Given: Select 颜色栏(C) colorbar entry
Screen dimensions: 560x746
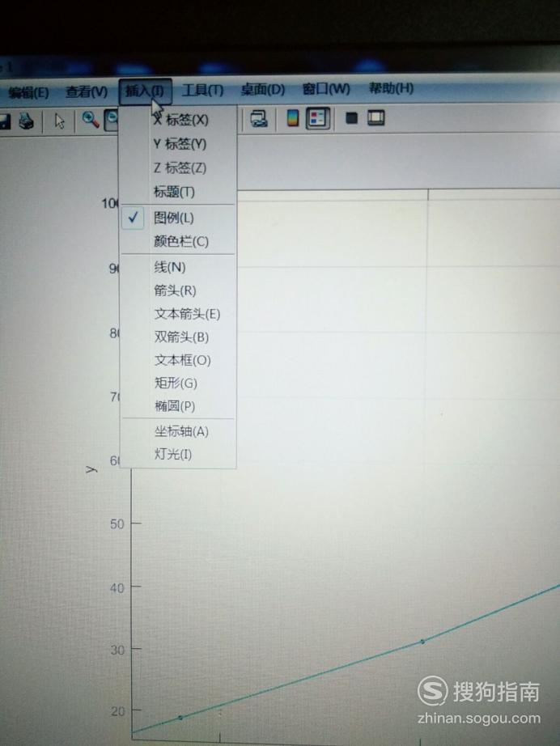Looking at the screenshot, I should 177,242.
